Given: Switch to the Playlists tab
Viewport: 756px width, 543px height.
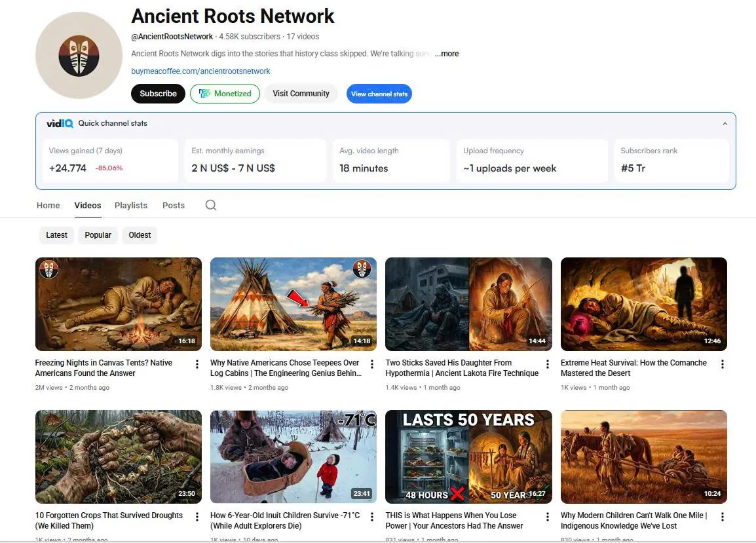Looking at the screenshot, I should 130,206.
